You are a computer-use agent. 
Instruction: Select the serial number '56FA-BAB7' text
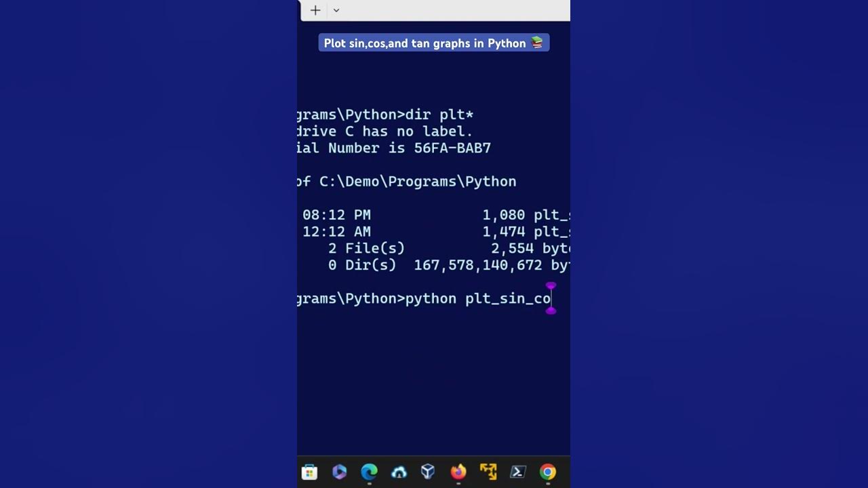[452, 148]
